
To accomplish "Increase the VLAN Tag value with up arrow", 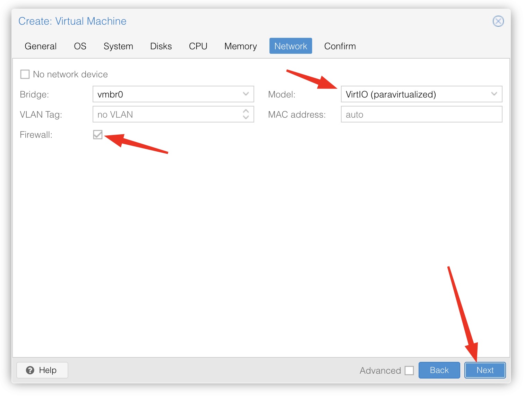I will pyautogui.click(x=246, y=111).
